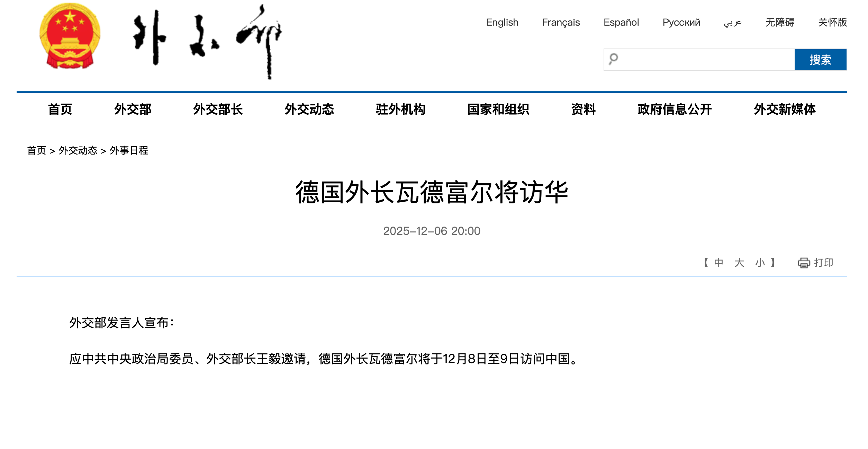Open the Arabic language version
This screenshot has width=868, height=449.
tap(733, 23)
